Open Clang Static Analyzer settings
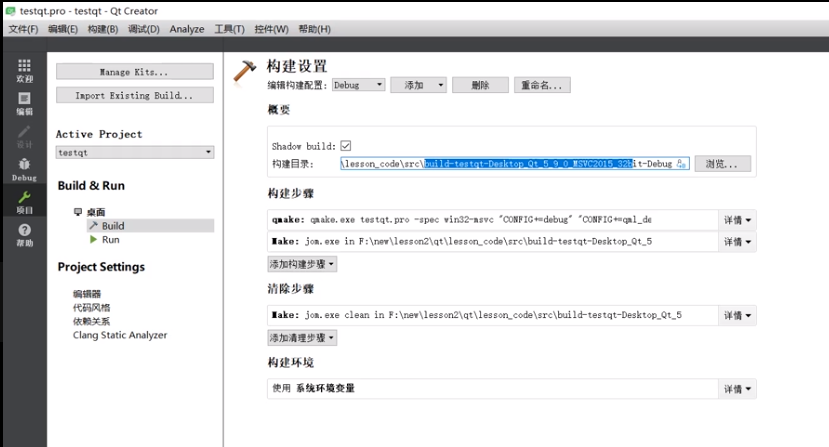This screenshot has width=829, height=447. (120, 335)
